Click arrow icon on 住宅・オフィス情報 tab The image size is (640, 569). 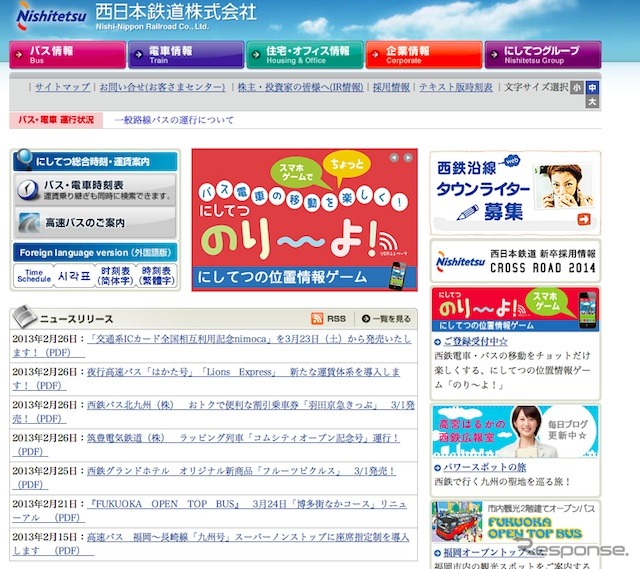[256, 54]
